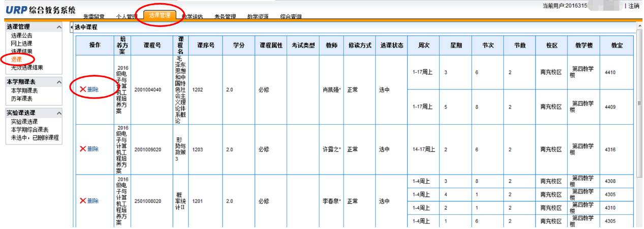Open 历年课表 in the sidebar
Viewport: 644px width, 229px height.
21,99
